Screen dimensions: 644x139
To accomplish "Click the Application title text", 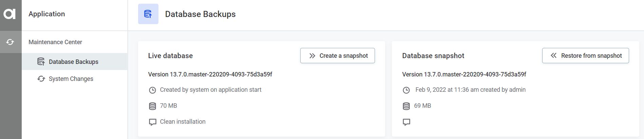I will point(47,14).
